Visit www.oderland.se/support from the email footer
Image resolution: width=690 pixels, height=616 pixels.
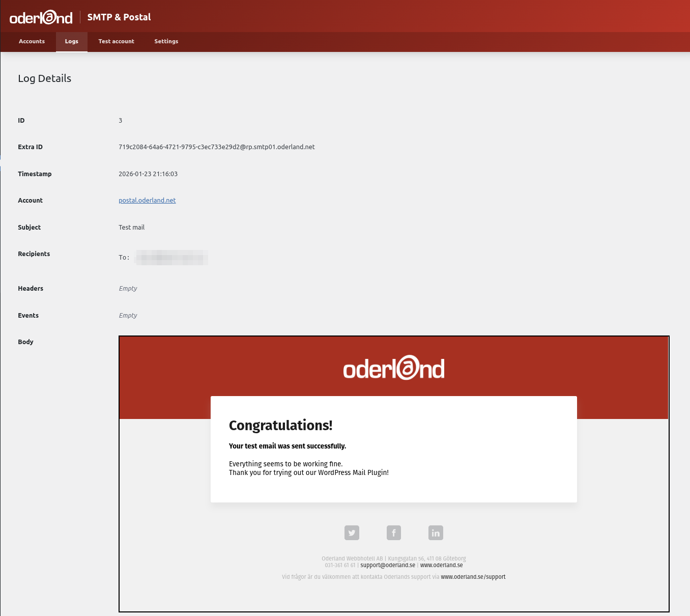pos(473,577)
